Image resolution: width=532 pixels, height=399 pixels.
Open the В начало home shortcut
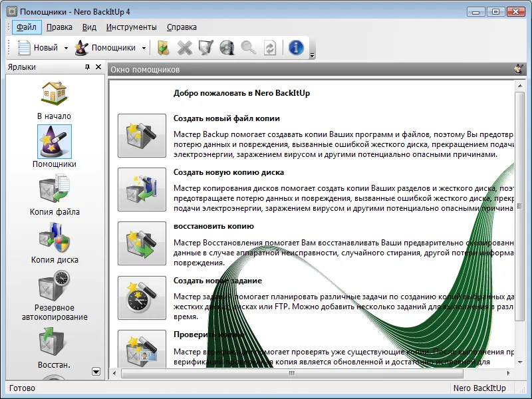(55, 101)
